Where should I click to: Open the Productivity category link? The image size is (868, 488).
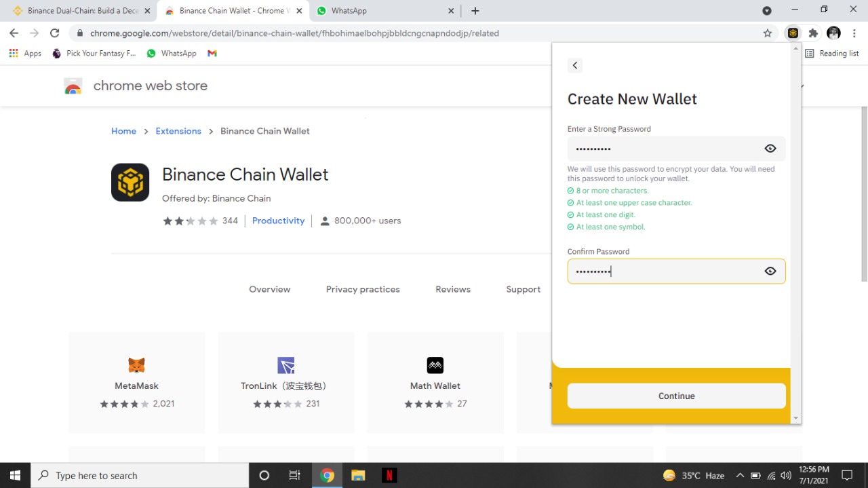[x=278, y=221]
